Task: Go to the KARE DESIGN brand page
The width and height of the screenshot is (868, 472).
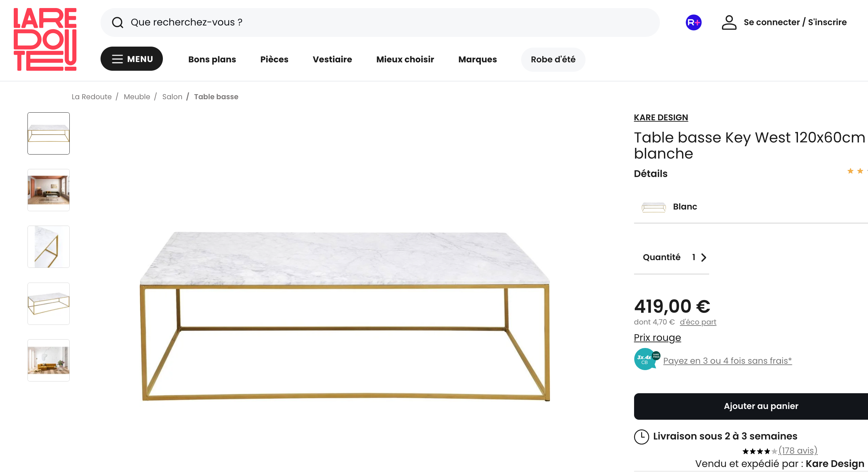Action: point(661,117)
